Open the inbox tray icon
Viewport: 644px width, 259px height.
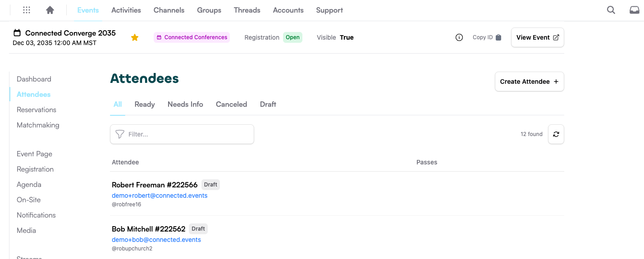pyautogui.click(x=634, y=10)
